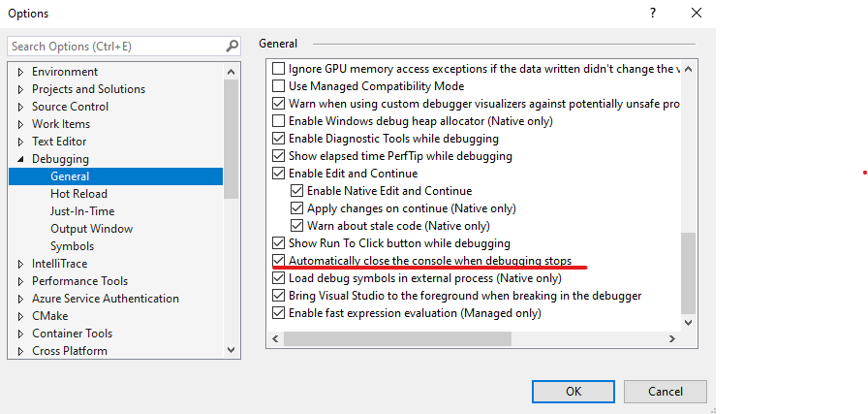The image size is (868, 414).
Task: Click the search magnifier icon in Search Options
Action: click(232, 46)
